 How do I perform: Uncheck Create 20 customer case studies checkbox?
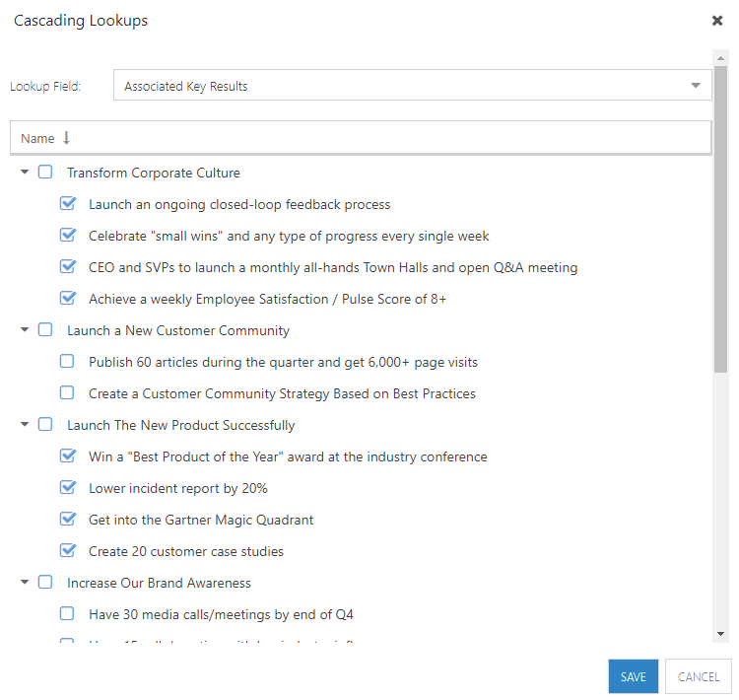click(x=67, y=550)
